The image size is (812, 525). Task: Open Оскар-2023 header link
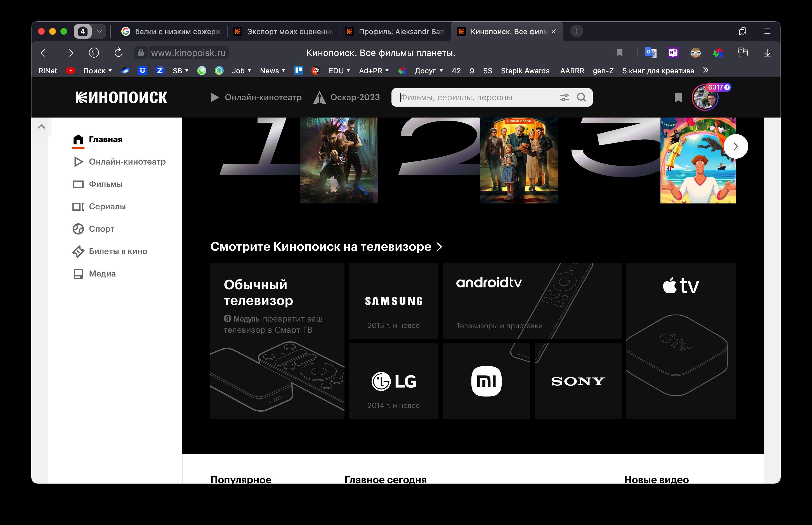[346, 97]
